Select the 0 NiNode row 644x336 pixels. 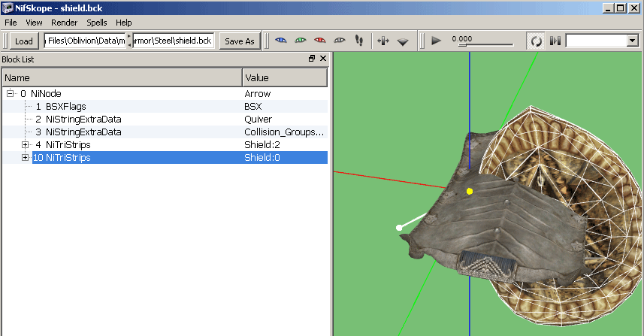(x=165, y=94)
